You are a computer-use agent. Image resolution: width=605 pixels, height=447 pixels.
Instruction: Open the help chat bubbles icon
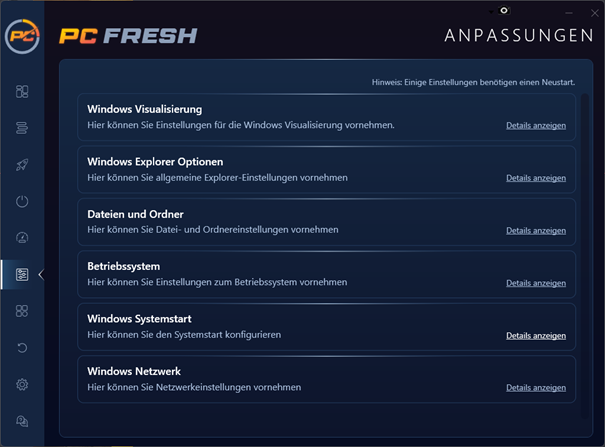coord(22,421)
